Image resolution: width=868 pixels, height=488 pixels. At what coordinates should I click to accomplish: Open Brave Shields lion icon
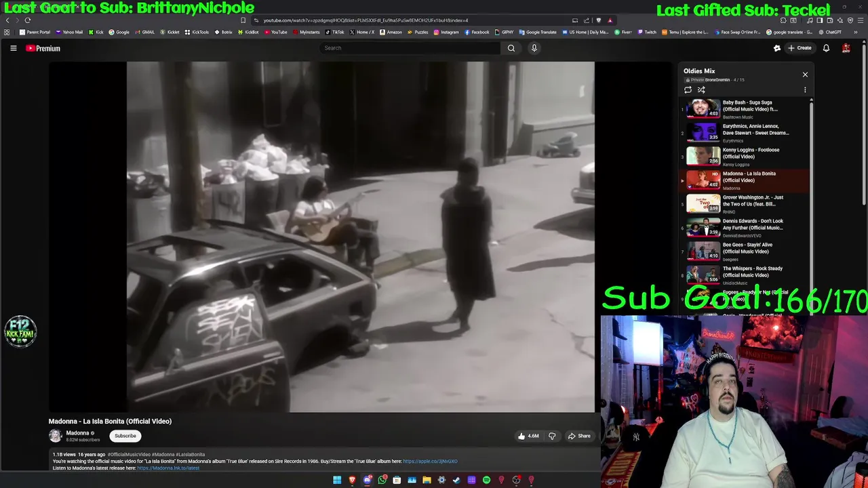(598, 20)
